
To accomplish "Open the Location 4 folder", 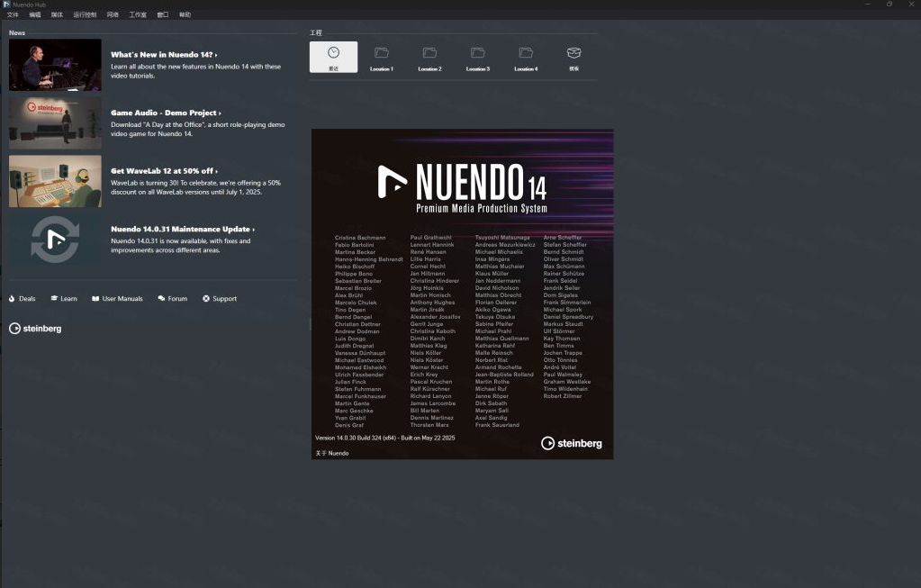I will pos(526,57).
